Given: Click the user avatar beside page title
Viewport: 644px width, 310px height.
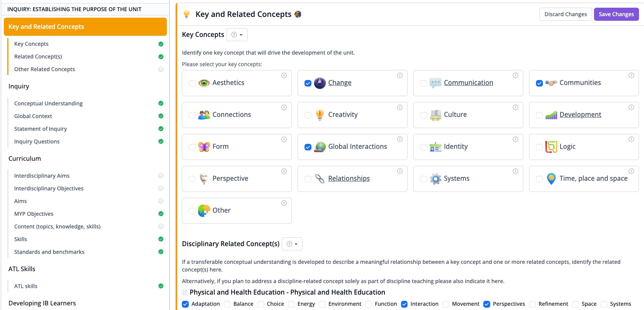Looking at the screenshot, I should point(298,14).
